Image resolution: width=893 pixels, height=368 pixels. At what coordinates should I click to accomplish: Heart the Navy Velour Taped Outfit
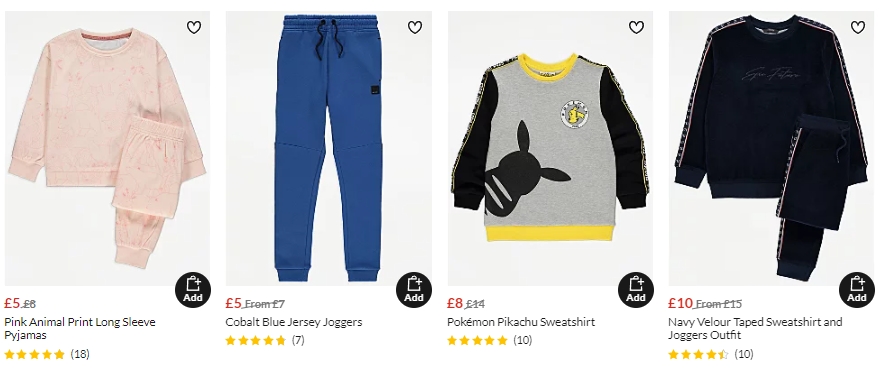coord(858,27)
